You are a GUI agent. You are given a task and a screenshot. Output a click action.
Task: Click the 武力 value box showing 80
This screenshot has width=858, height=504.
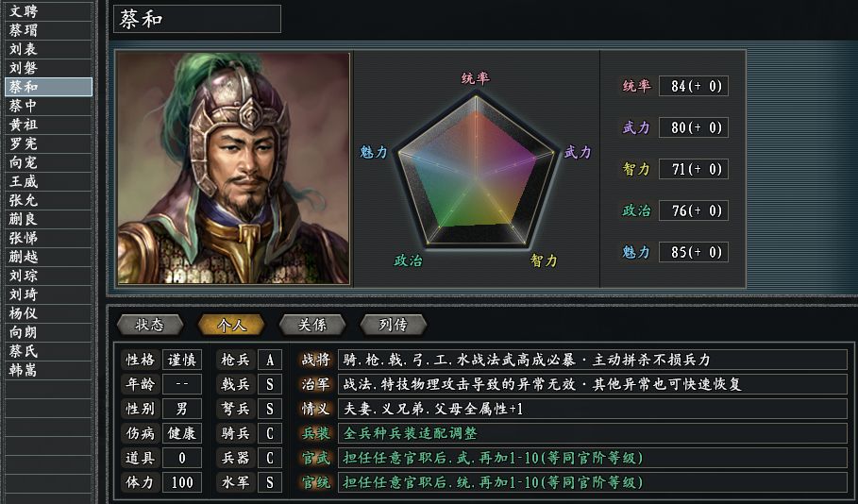click(693, 127)
